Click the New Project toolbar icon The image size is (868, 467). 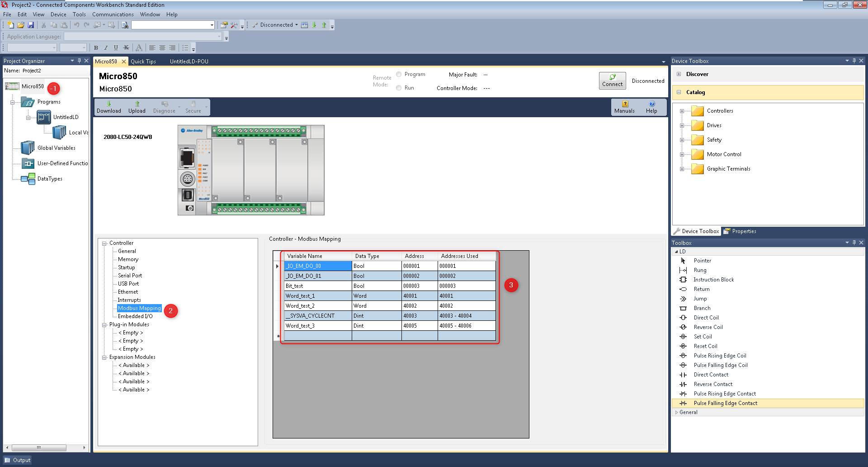coord(11,25)
